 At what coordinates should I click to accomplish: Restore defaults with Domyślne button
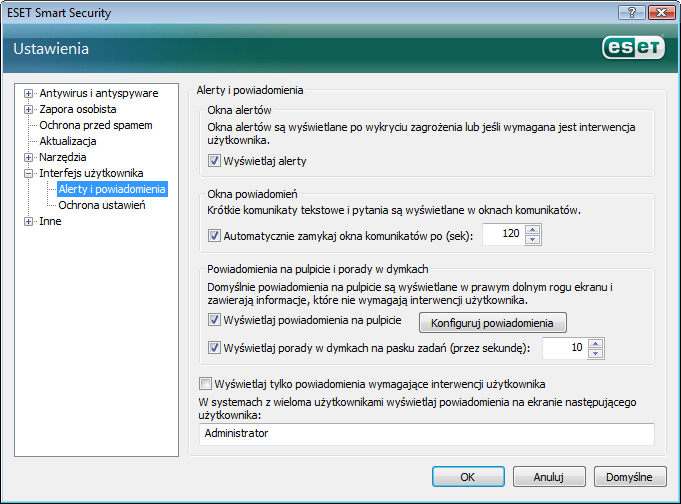click(630, 477)
